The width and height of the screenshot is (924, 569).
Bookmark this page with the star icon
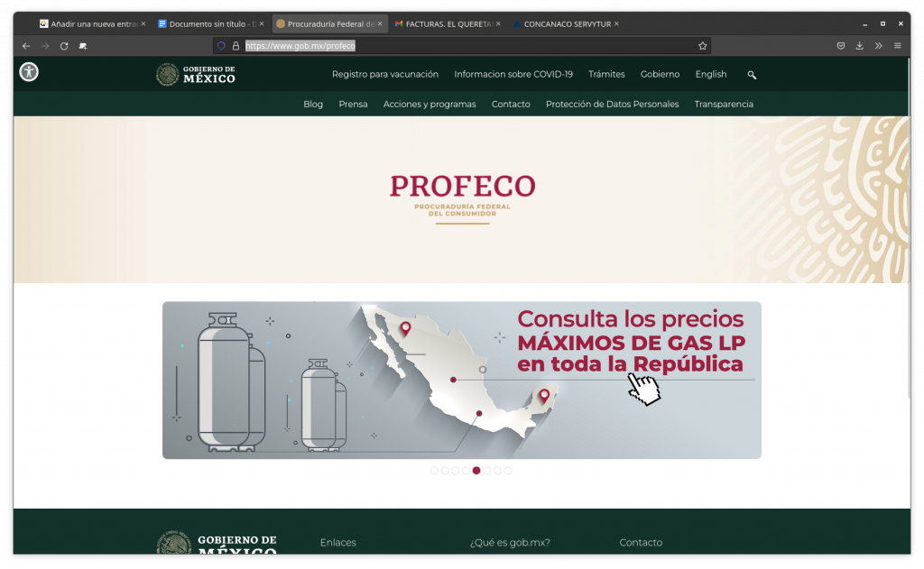[702, 46]
